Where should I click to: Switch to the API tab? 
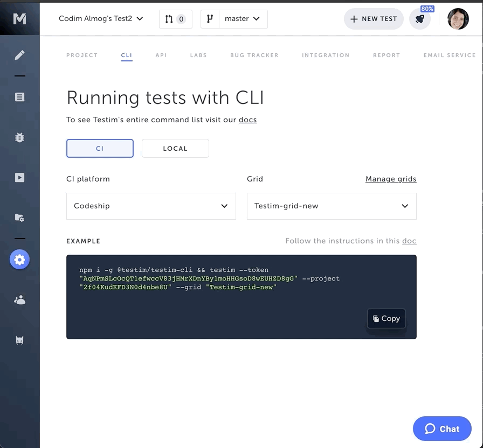click(x=161, y=55)
